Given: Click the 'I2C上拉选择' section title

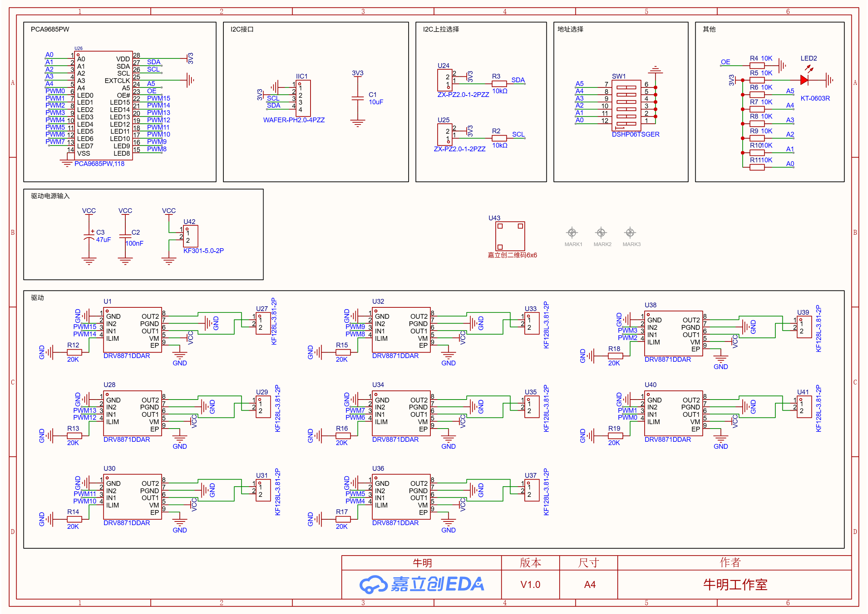Looking at the screenshot, I should (x=441, y=29).
